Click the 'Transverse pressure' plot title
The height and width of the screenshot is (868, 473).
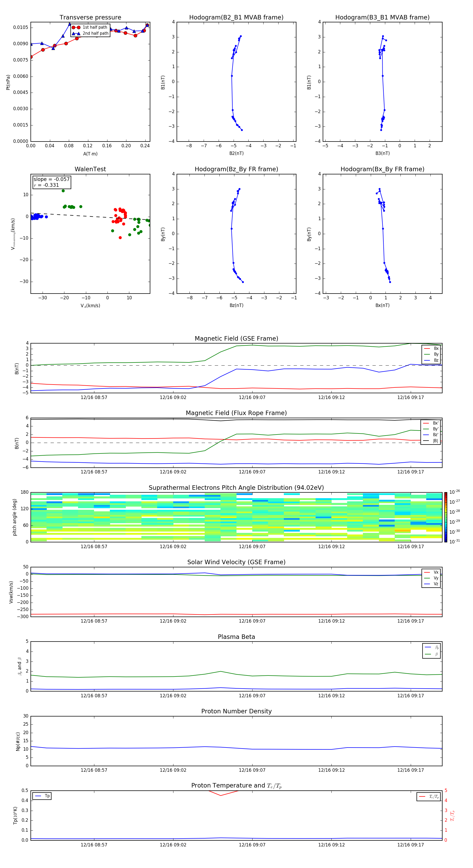(90, 18)
